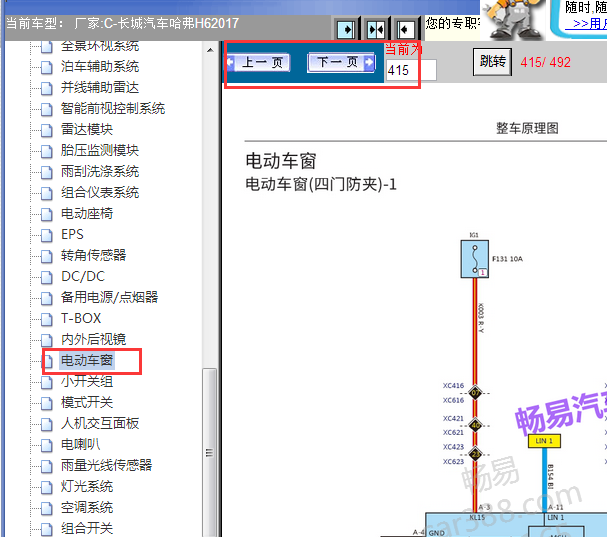Screen dimensions: 607x537
Task: Click the right-arrow panel layout icon
Action: click(x=346, y=29)
